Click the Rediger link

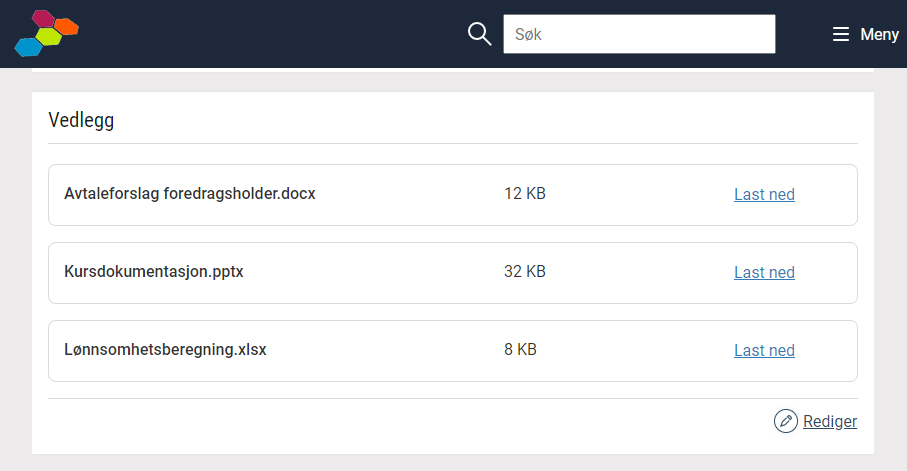click(x=829, y=421)
